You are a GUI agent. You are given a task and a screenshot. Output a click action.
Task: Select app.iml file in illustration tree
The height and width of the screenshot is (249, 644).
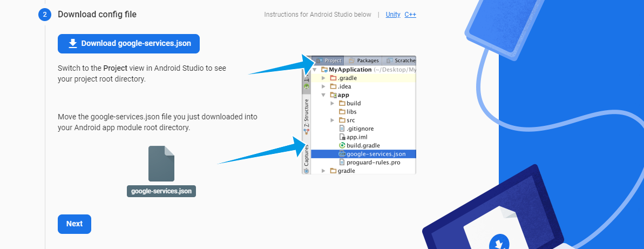point(353,137)
